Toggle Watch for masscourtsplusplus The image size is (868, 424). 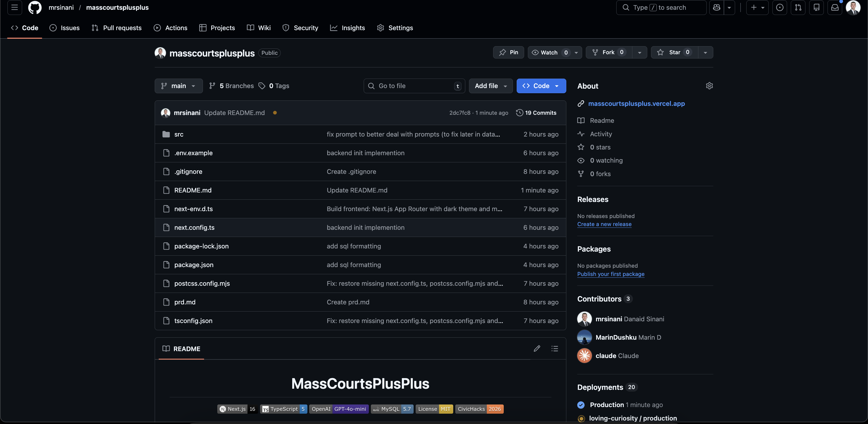pyautogui.click(x=549, y=52)
